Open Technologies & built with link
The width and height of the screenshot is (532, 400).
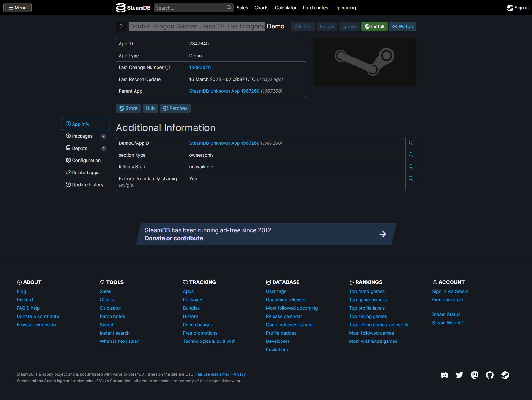[209, 341]
